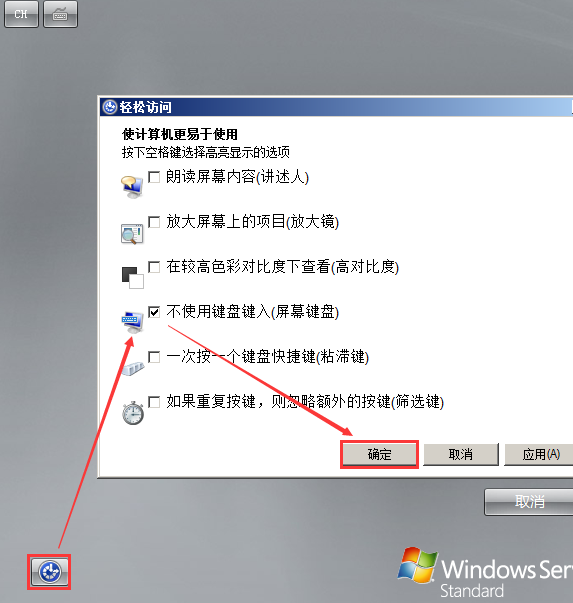Enable the 朗读屏幕内容(讲述人) checkbox
Viewport: 573px width, 603px height.
click(x=154, y=177)
